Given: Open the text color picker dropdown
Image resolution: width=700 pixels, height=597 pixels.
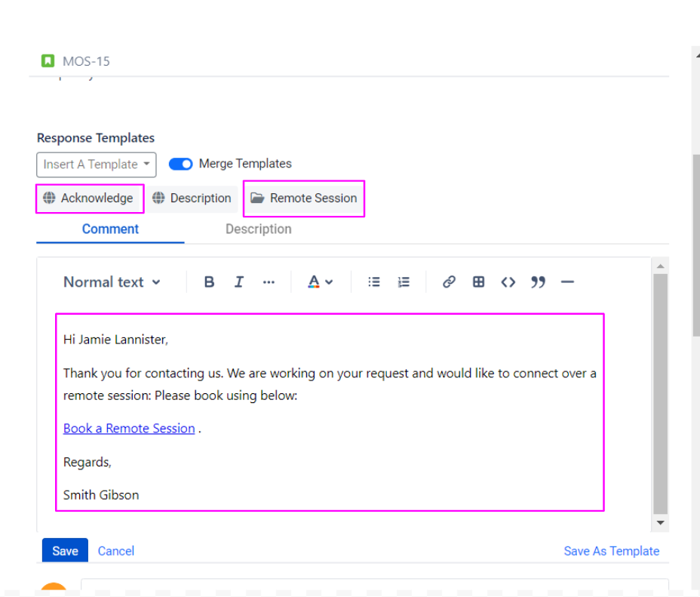Looking at the screenshot, I should point(320,282).
